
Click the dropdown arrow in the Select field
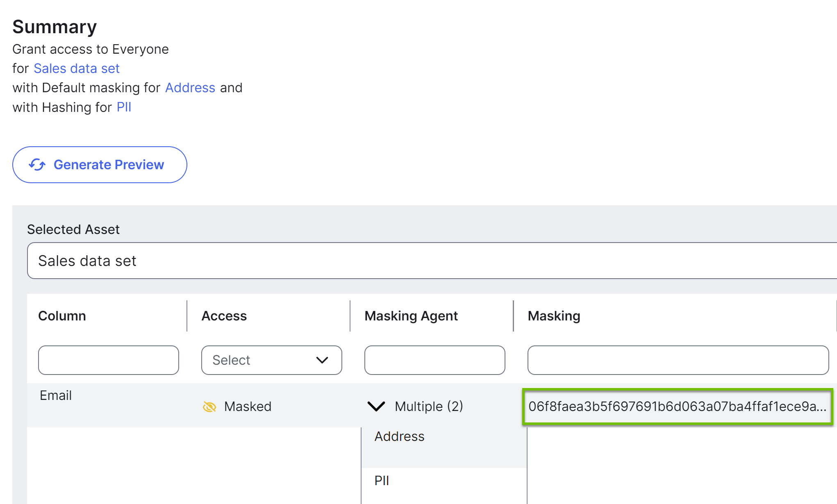coord(322,360)
